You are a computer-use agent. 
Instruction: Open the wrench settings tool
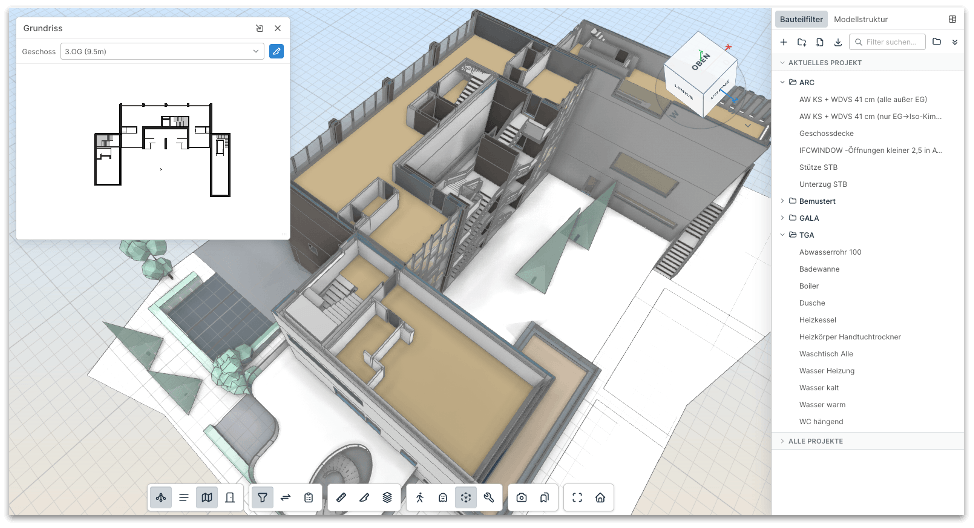click(x=489, y=498)
